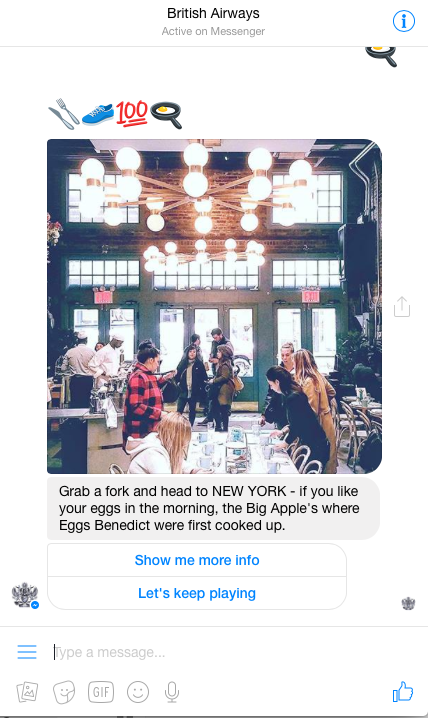Open the emoji smiley picker
428x718 pixels.
click(138, 692)
